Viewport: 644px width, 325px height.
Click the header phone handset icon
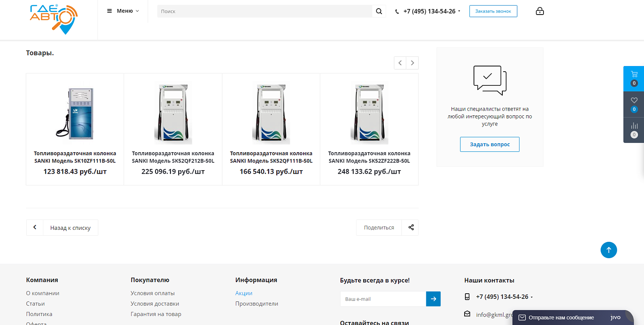(397, 12)
